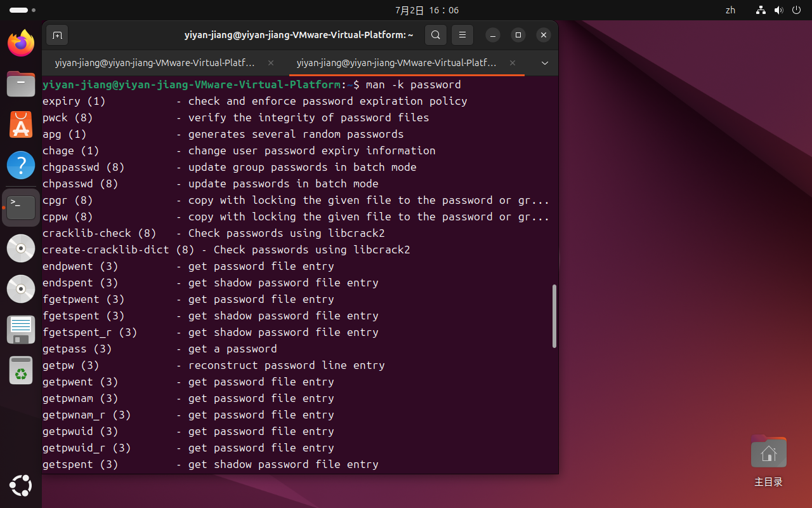Open the first disc drive dock icon
Viewport: 812px width, 508px height.
click(x=21, y=248)
